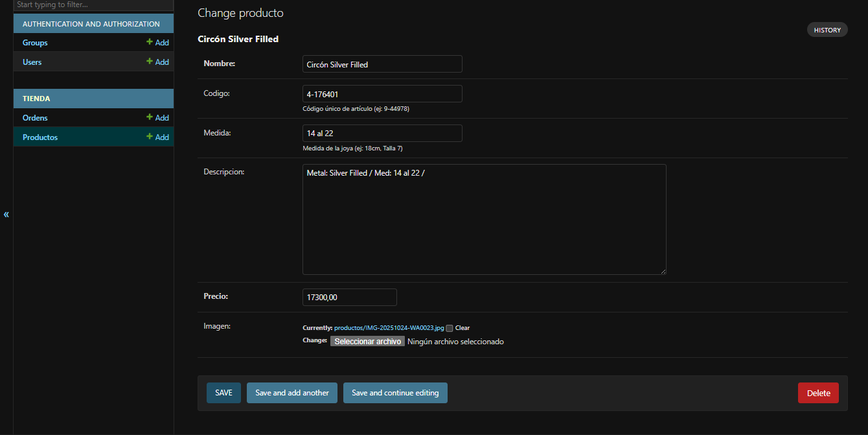Click the Seleccionar archivo file button
Viewport: 868px width, 435px height.
pyautogui.click(x=367, y=341)
